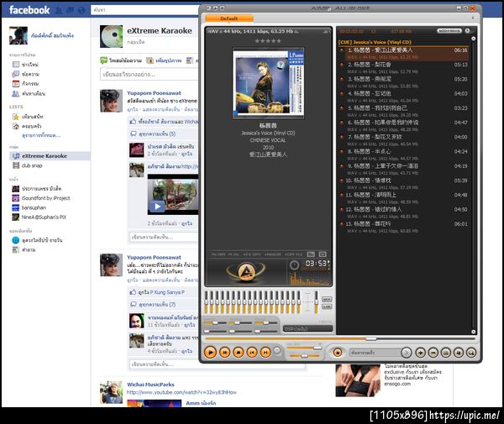Viewport: 504px width, 424px height.
Task: Select track 7 lasting 04:00
Action: (404, 139)
